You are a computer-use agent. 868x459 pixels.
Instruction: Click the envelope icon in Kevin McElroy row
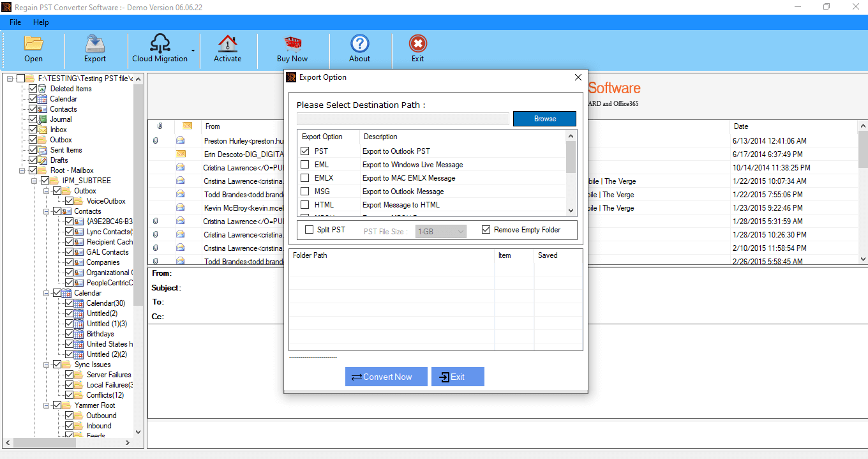tap(181, 207)
